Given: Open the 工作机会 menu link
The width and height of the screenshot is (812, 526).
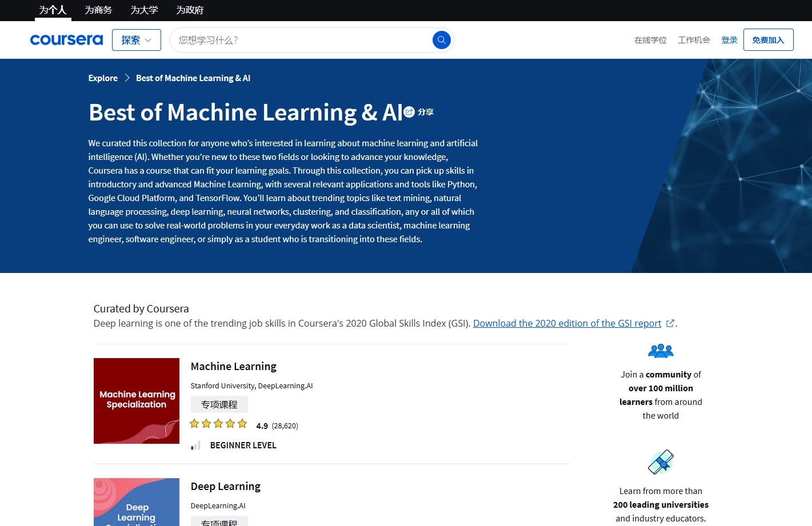Looking at the screenshot, I should (x=694, y=40).
